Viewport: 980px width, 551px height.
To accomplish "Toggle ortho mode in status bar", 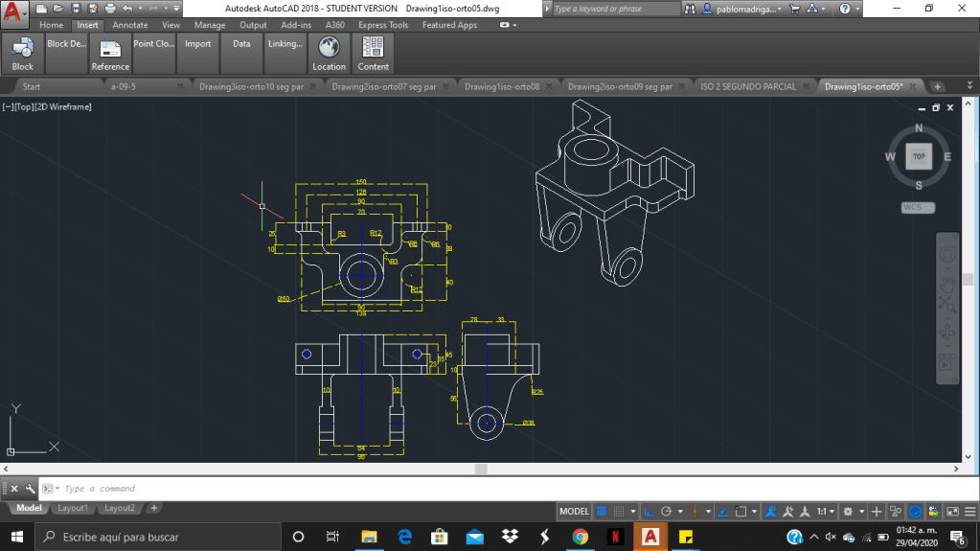I will [x=649, y=512].
